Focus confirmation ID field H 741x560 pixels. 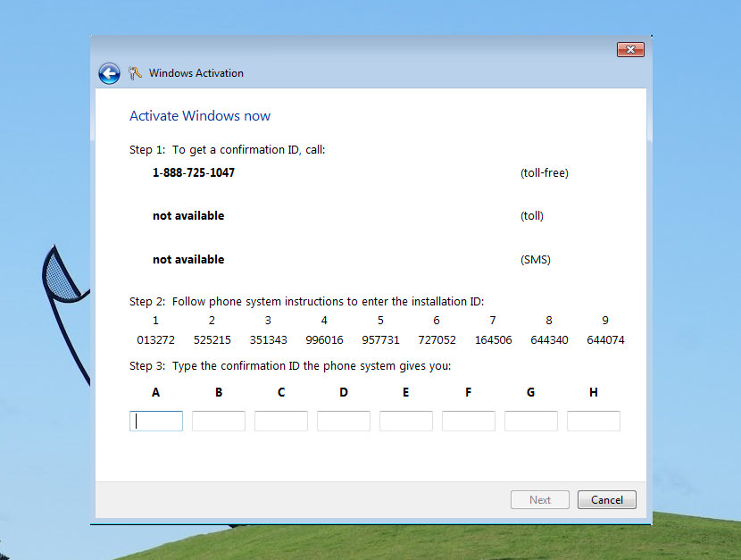594,421
